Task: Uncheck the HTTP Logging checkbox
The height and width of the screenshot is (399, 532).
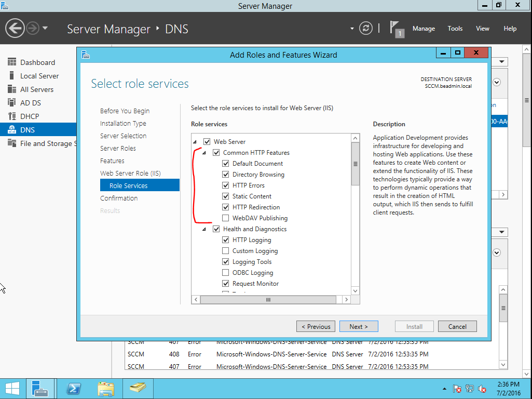Action: pos(225,240)
